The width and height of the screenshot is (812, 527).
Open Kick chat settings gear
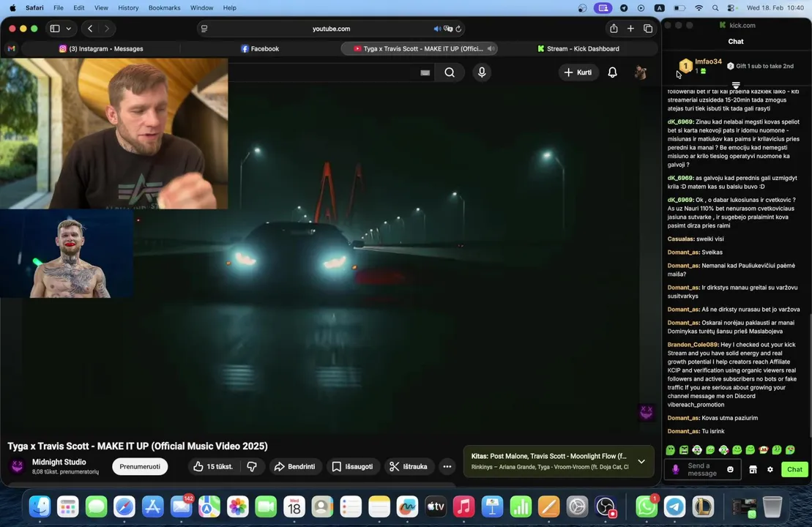[770, 469]
